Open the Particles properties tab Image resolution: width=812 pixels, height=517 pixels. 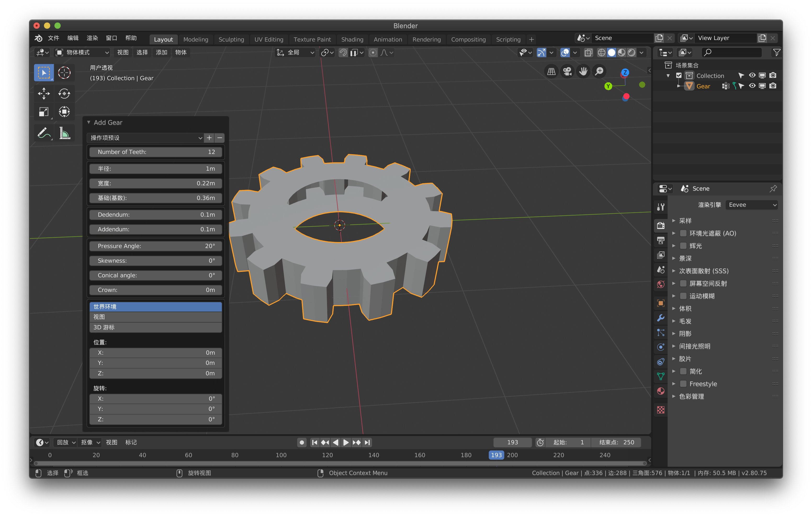[661, 333]
